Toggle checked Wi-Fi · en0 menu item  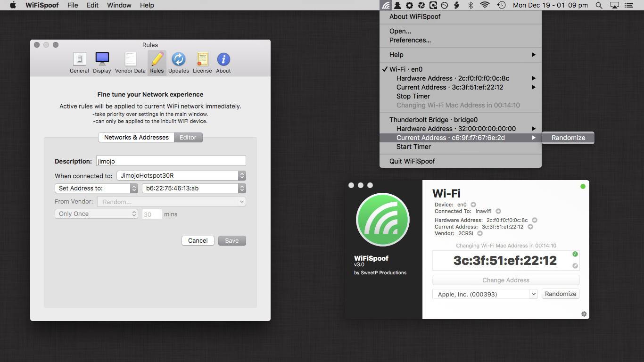[x=461, y=69]
